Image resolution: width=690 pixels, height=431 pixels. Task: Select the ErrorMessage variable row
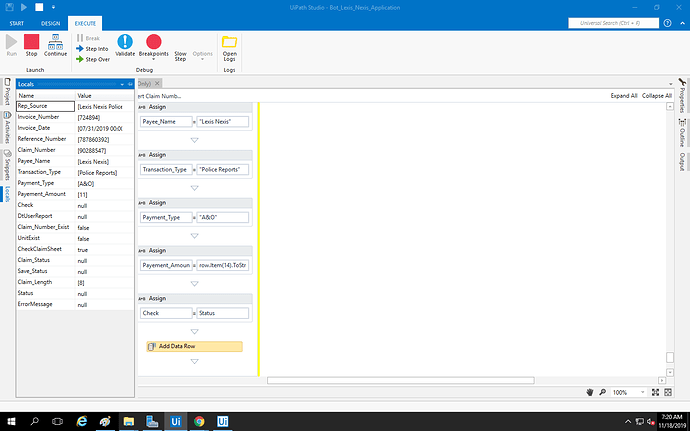(x=75, y=304)
